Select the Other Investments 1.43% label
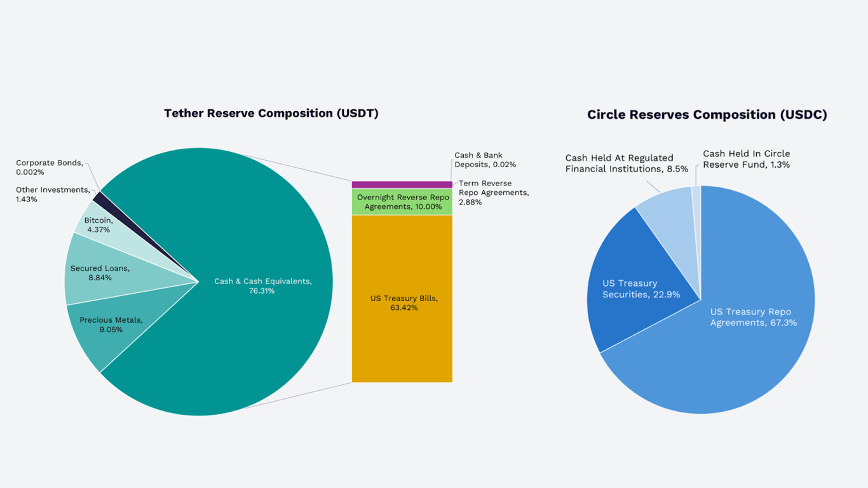 (51, 194)
